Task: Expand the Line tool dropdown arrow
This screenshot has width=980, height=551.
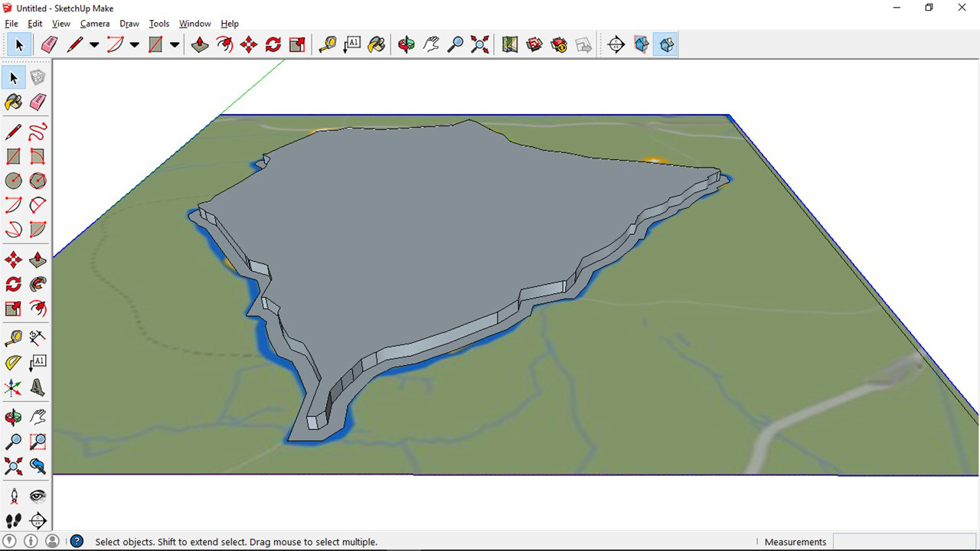Action: click(94, 45)
